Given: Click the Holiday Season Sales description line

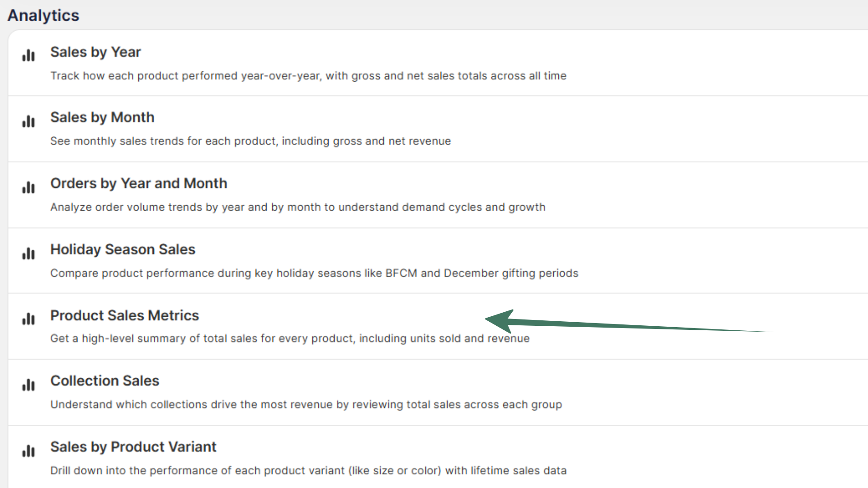Looking at the screenshot, I should click(314, 273).
